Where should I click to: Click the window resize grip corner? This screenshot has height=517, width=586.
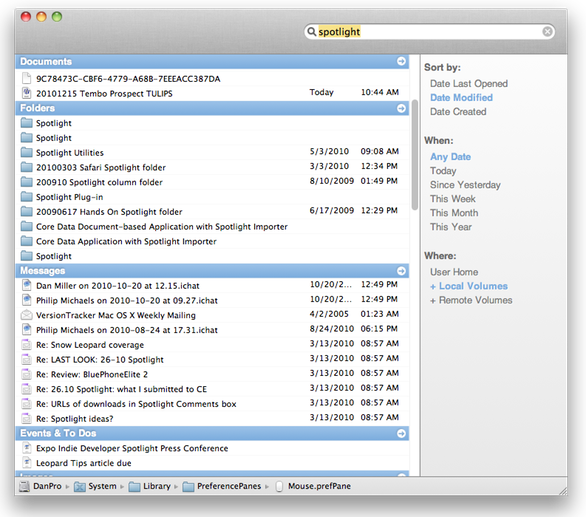point(562,490)
